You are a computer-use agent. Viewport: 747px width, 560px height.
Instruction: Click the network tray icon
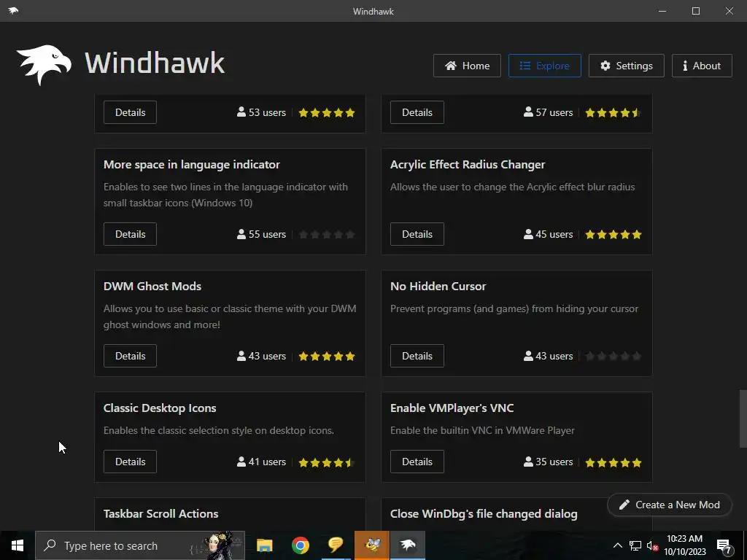pyautogui.click(x=635, y=545)
